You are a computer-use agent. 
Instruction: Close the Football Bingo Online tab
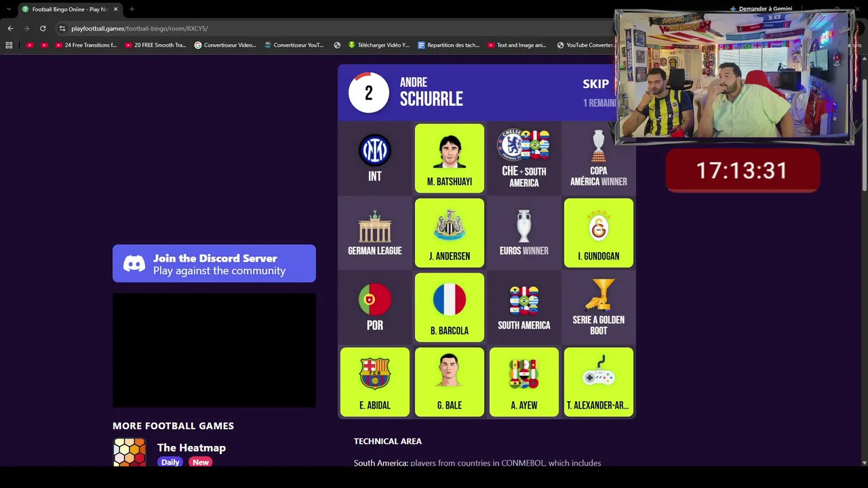(x=116, y=9)
